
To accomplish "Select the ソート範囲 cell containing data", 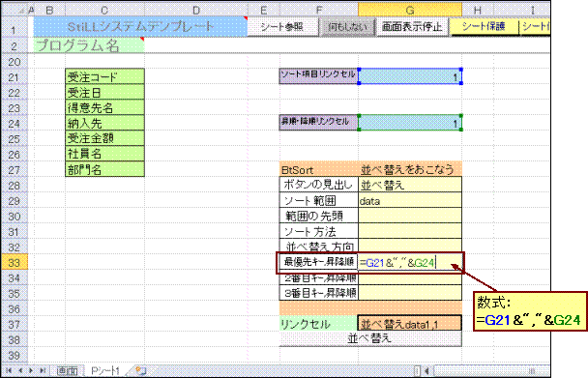I will [410, 201].
